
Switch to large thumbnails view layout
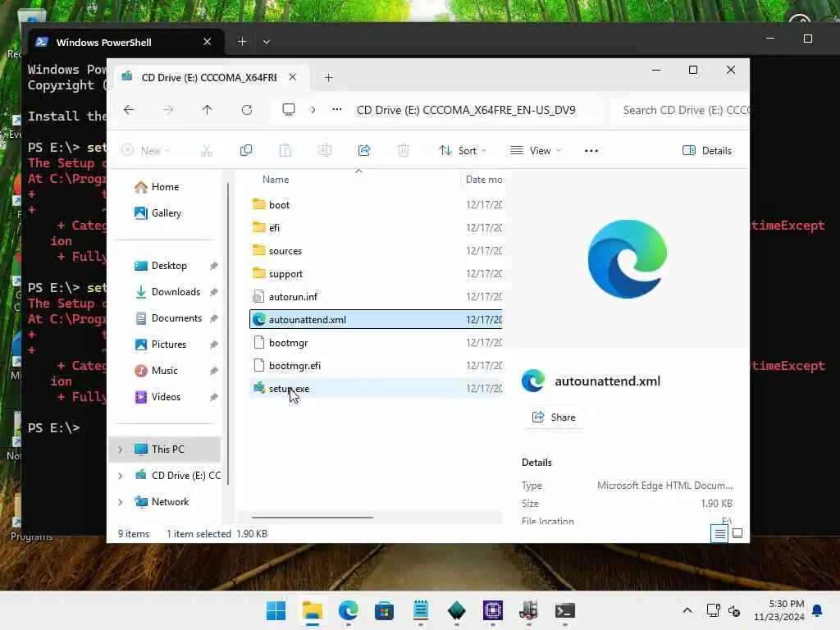(737, 533)
